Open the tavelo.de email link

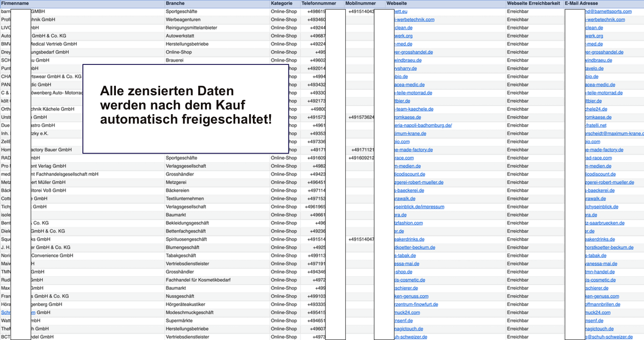pos(594,68)
